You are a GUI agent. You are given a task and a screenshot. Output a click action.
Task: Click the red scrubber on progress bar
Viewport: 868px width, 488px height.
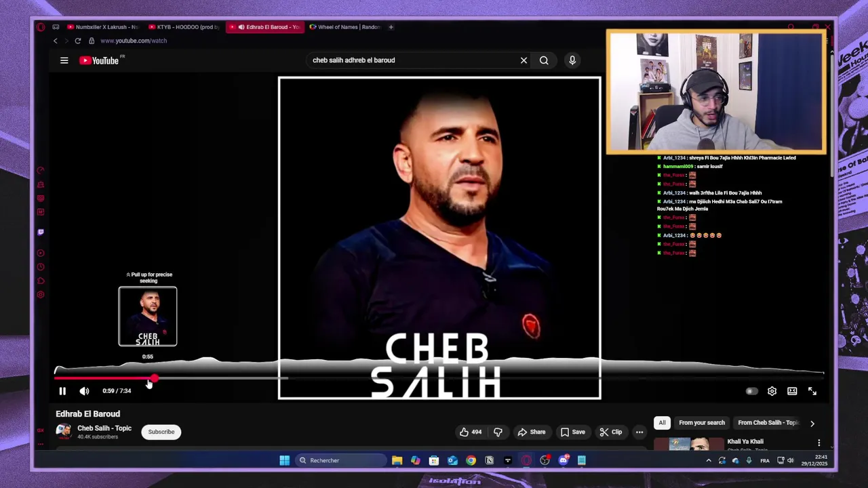coord(154,378)
